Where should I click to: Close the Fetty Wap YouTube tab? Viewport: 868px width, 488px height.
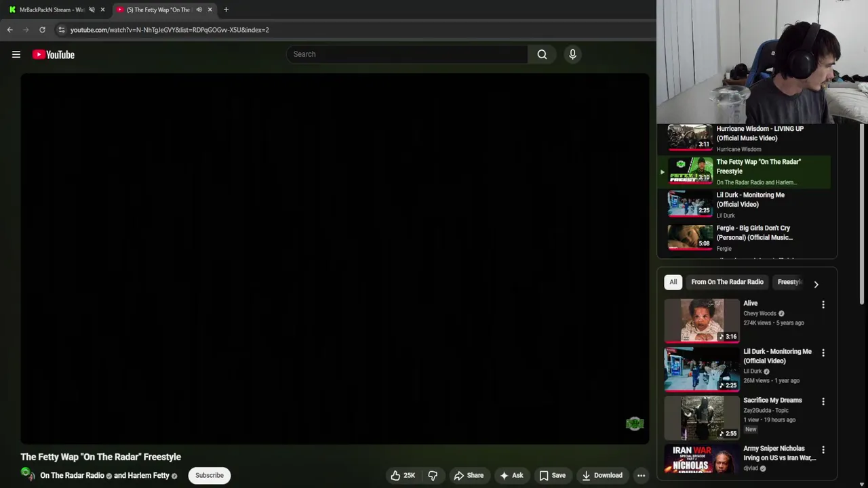(x=210, y=9)
